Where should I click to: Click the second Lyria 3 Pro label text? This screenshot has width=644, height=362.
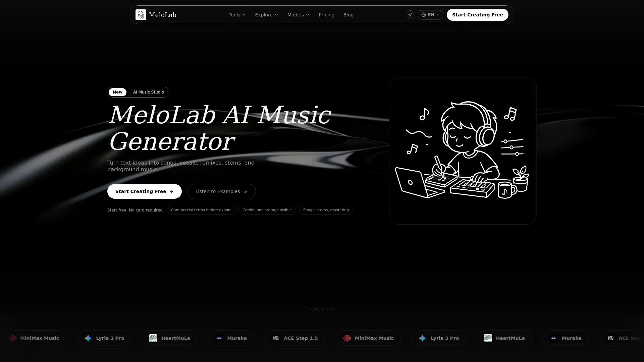pos(445,338)
